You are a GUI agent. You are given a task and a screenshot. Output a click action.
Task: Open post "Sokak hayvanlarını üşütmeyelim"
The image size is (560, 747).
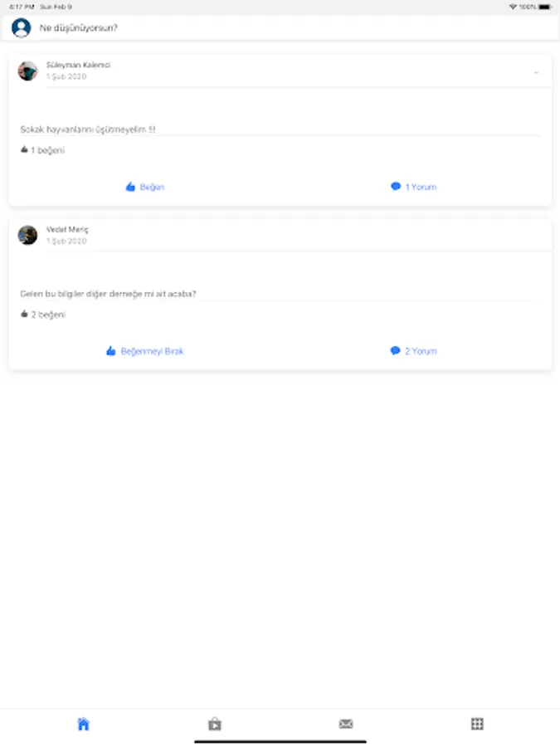[x=88, y=129]
